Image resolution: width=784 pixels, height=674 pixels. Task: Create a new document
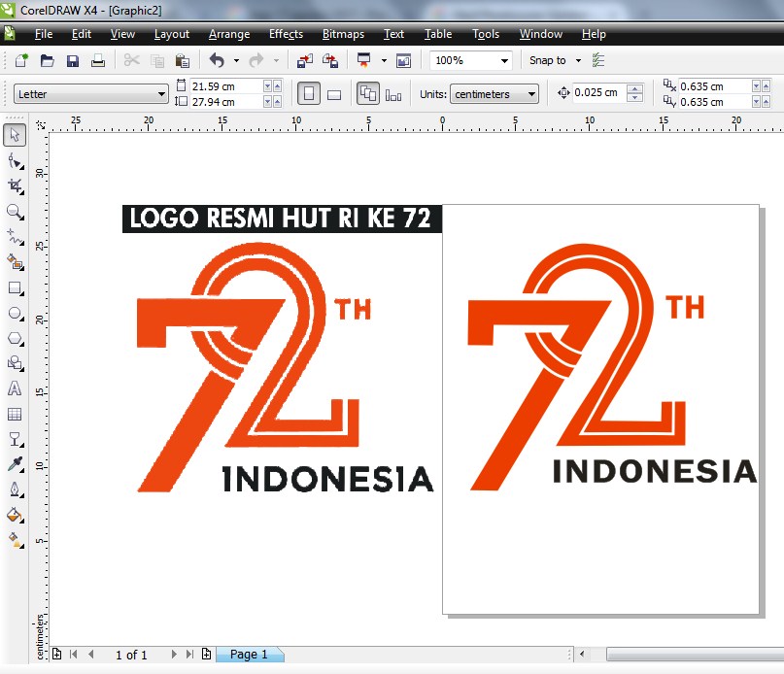pyautogui.click(x=21, y=60)
